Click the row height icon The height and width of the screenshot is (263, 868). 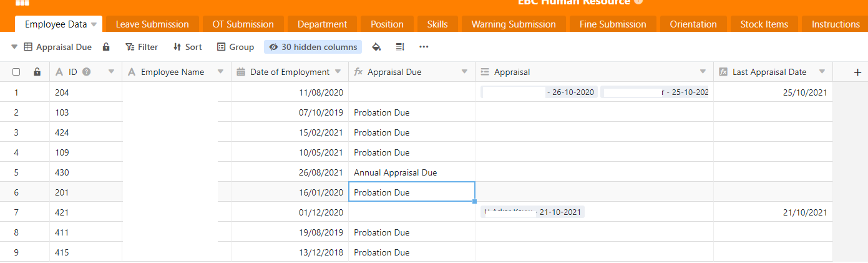click(x=400, y=47)
